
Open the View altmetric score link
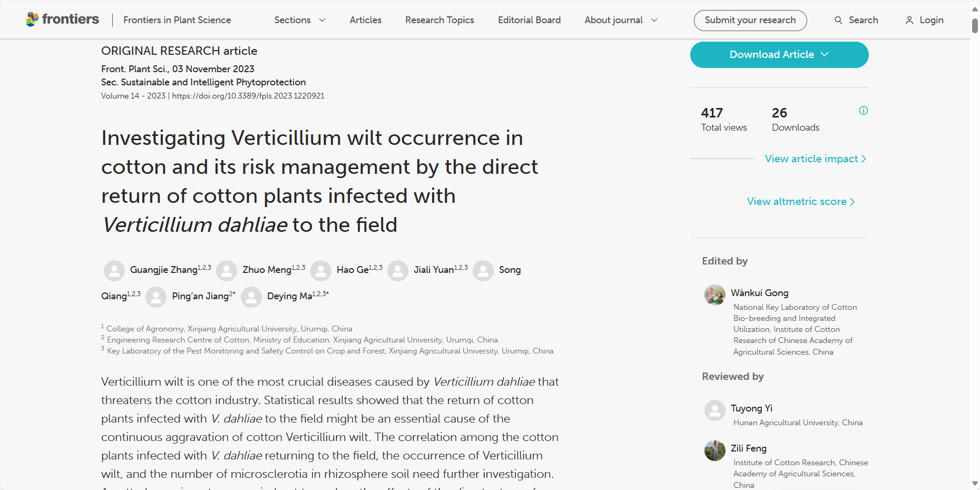(800, 201)
